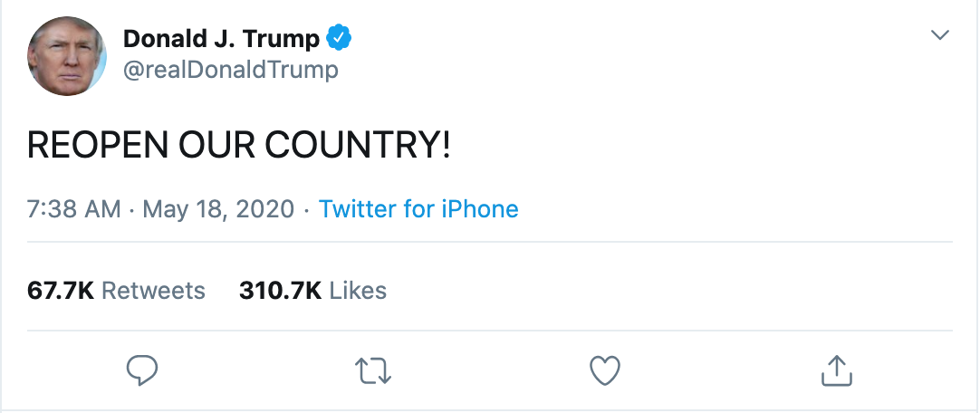Click the 310.7K like count number

[281, 291]
